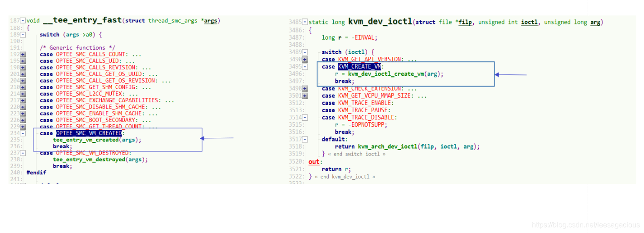Expand the KVM_GET_VCPU_MMAP_SIZE case

click(x=305, y=96)
